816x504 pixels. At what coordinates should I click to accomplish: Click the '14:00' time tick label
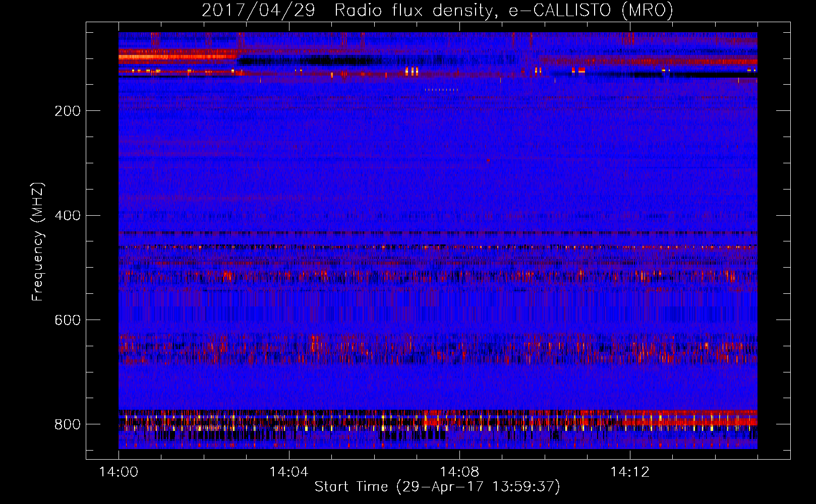point(119,472)
